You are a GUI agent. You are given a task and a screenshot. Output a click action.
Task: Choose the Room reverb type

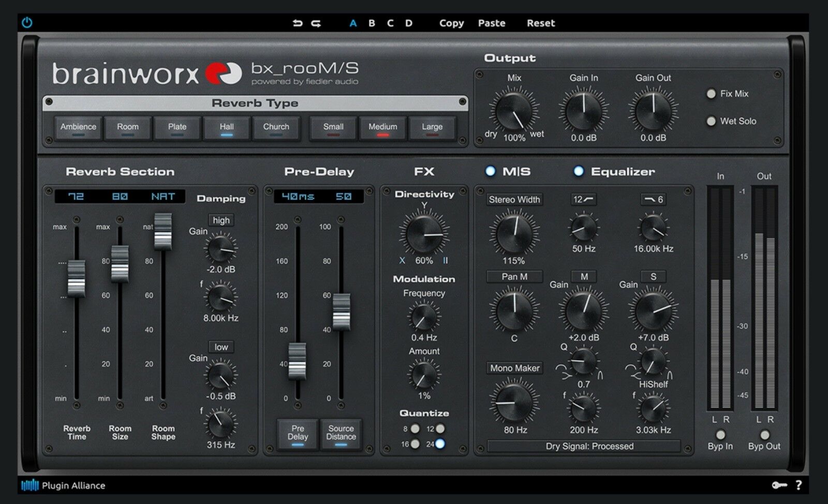(128, 128)
